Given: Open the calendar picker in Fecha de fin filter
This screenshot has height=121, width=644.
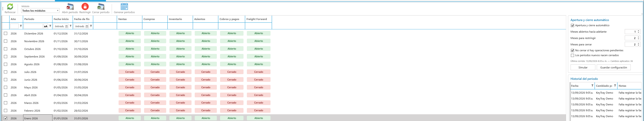Looking at the screenshot, I should [x=87, y=26].
